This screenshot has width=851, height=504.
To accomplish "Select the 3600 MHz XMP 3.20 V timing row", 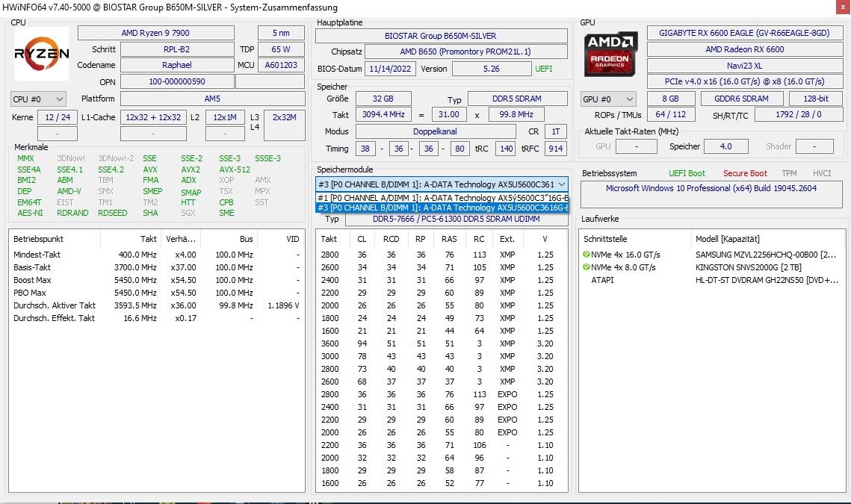I will (x=442, y=343).
